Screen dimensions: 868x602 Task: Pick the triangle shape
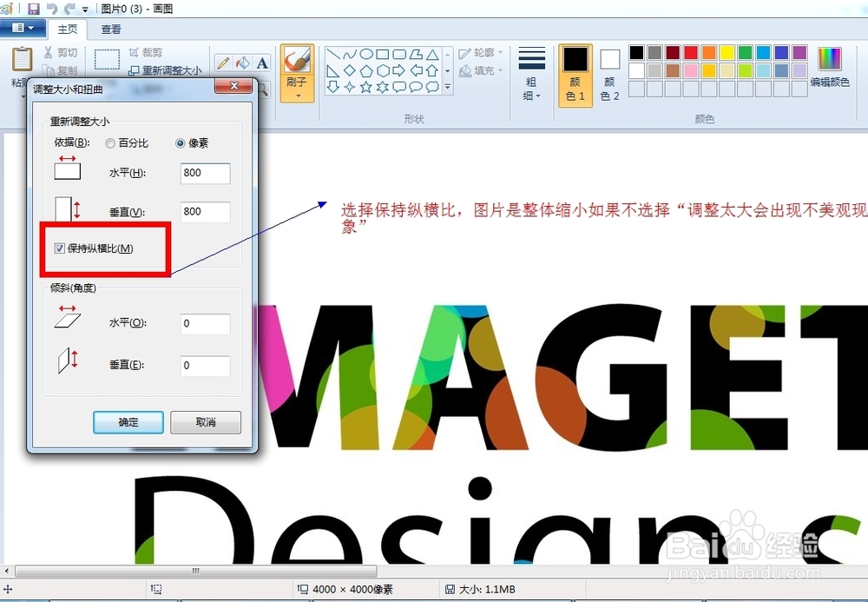click(x=432, y=54)
